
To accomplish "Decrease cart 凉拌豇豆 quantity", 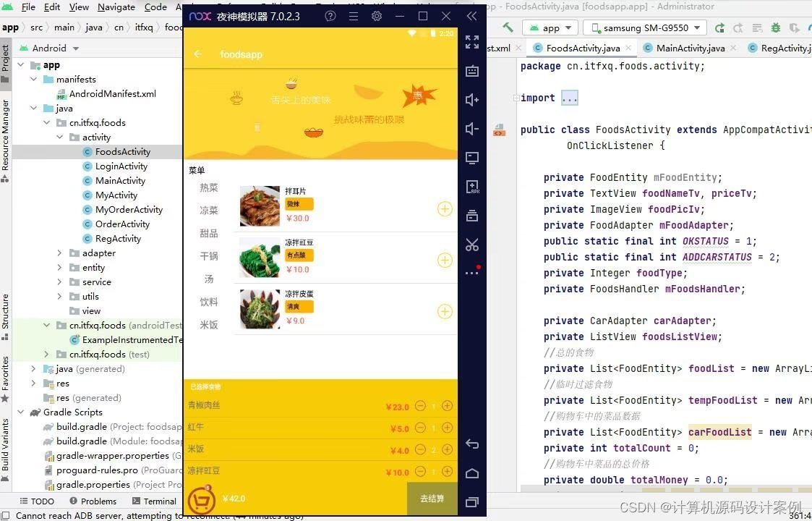I will tap(421, 471).
